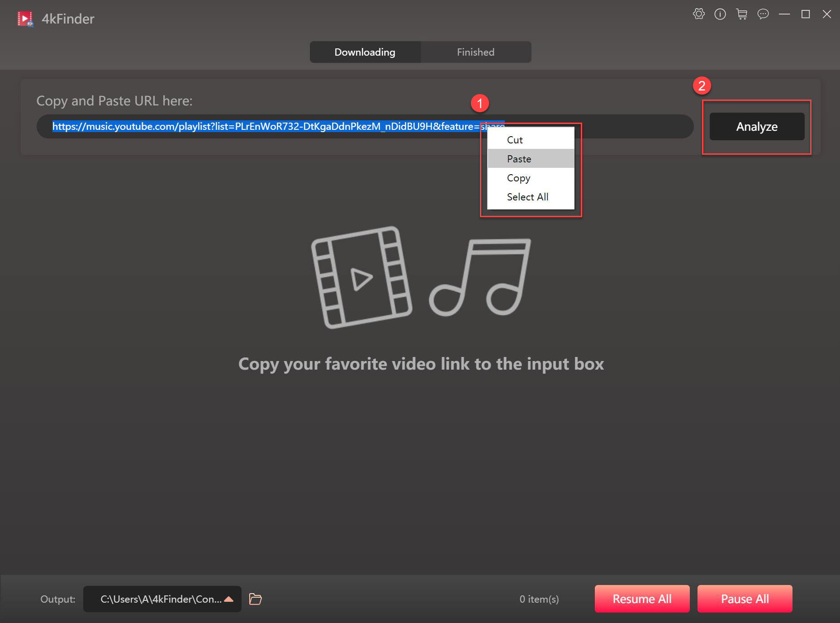Click inside the URL input box

point(271,127)
